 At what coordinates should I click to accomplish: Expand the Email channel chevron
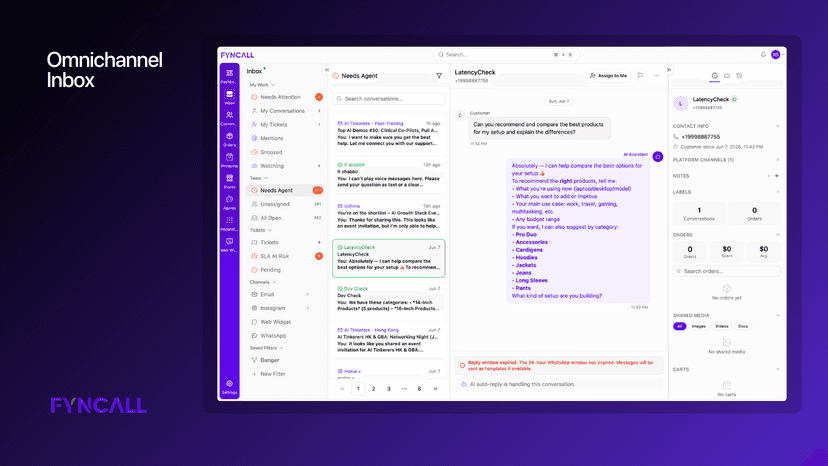click(307, 294)
